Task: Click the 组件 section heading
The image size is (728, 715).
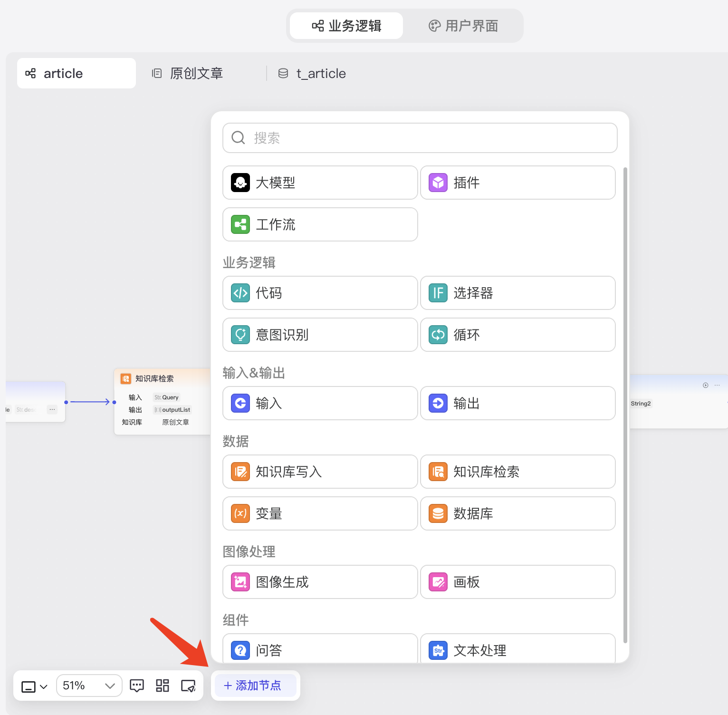Action: [236, 620]
